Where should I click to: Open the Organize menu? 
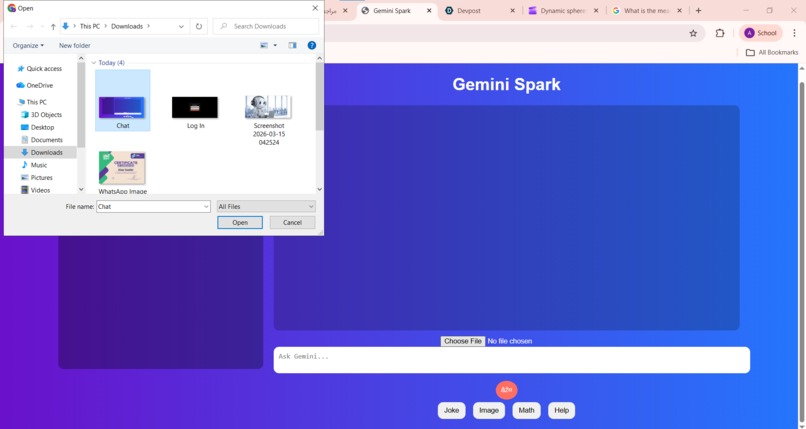(28, 45)
